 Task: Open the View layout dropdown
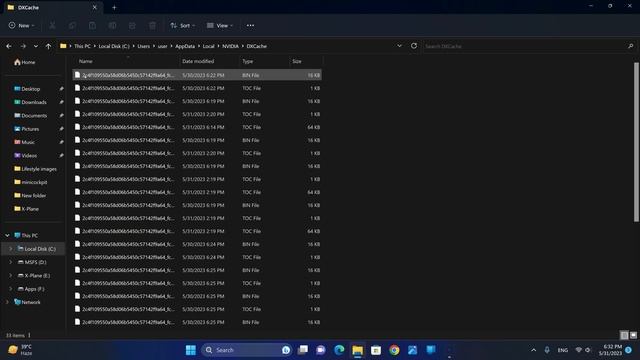(220, 25)
